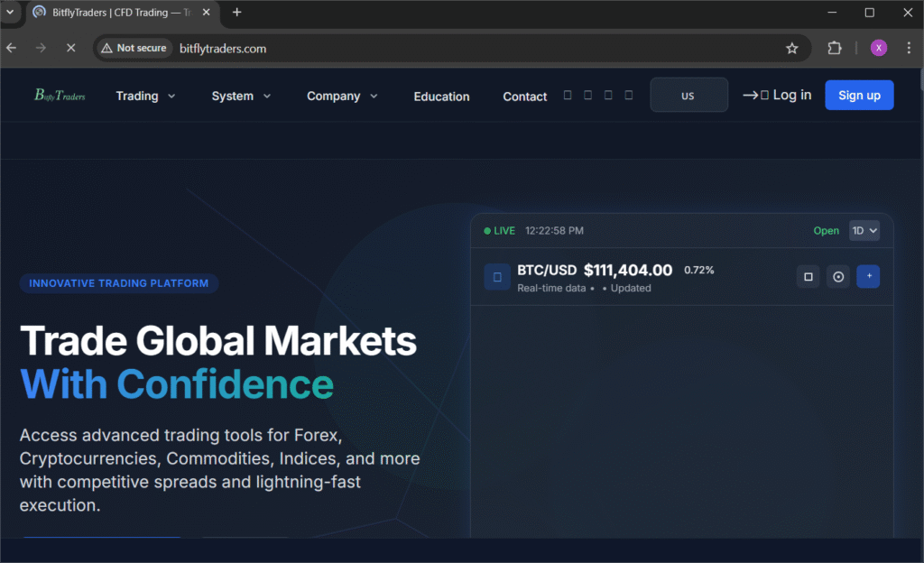The height and width of the screenshot is (563, 924).
Task: Change the 1D chart timeframe dropdown
Action: (864, 230)
